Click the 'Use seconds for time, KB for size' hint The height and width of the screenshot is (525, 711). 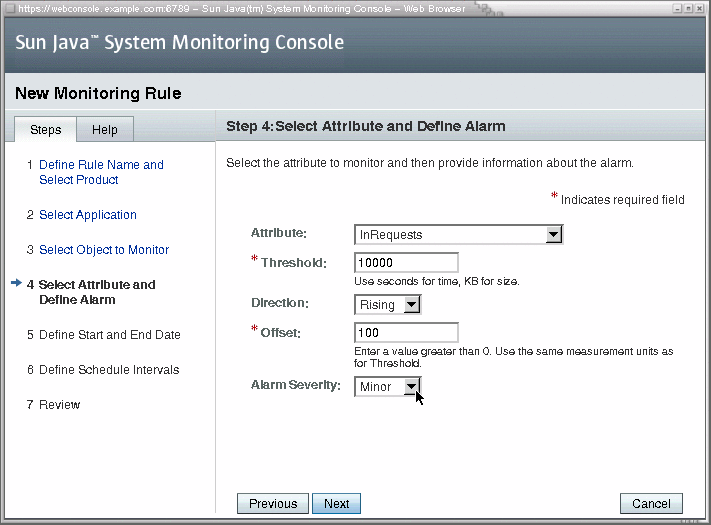(437, 281)
